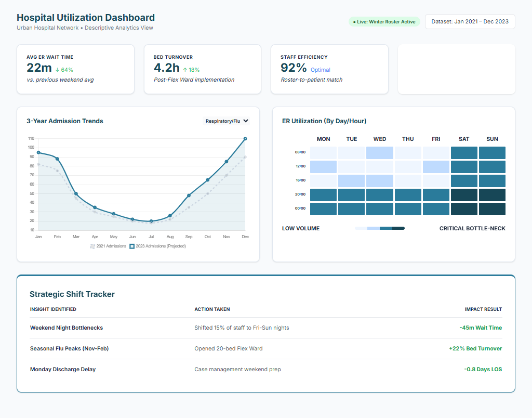Open the Avg ER Wait Time card
Screen dimensions: 532x418
click(75, 69)
